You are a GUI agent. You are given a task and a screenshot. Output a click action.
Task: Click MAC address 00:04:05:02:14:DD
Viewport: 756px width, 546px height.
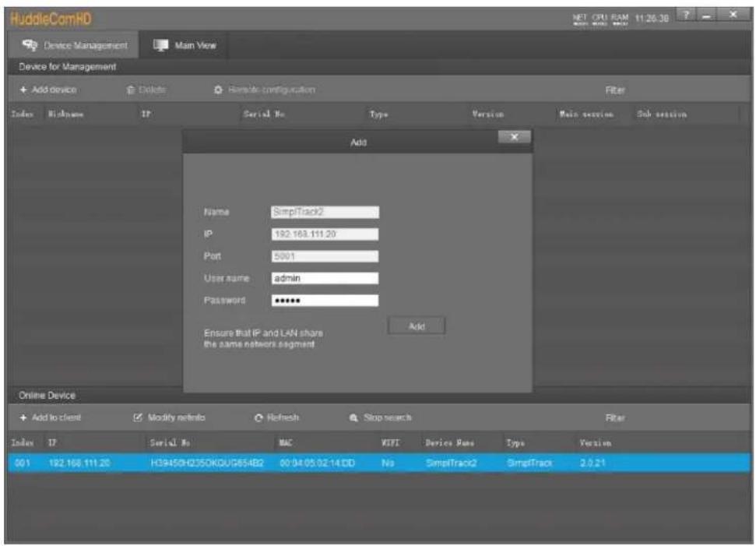tap(317, 463)
